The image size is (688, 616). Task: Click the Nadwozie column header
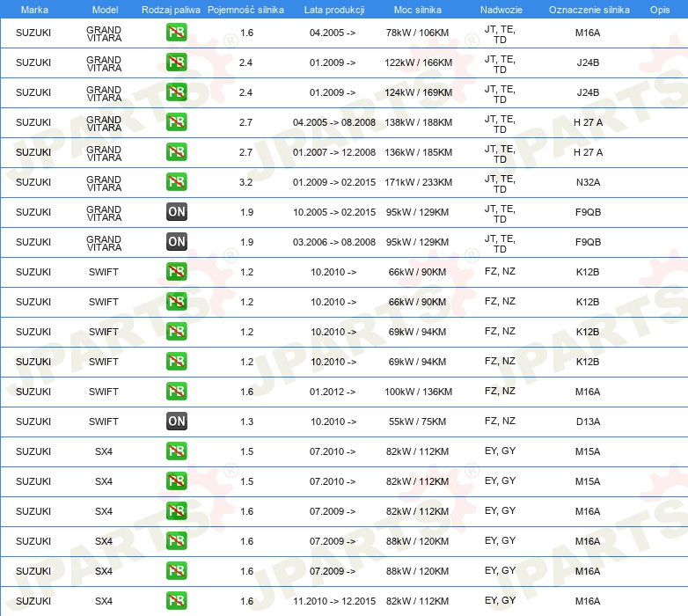point(501,10)
